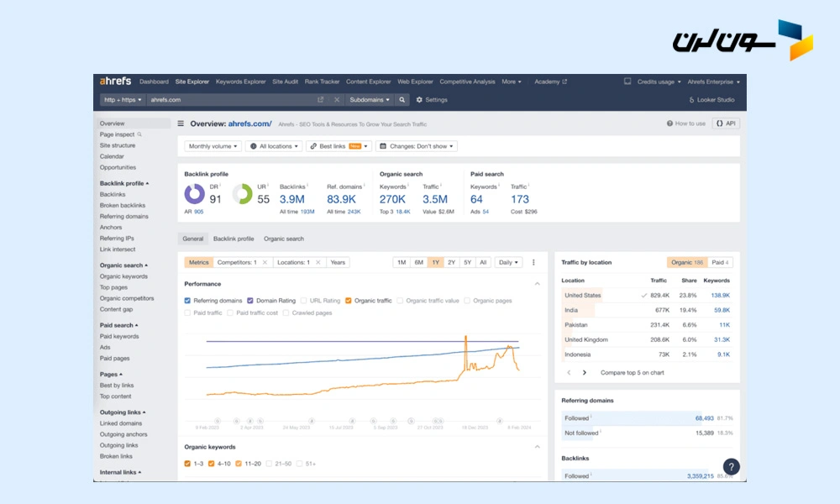
Task: Switch to the Backlink profile tab
Action: point(234,239)
